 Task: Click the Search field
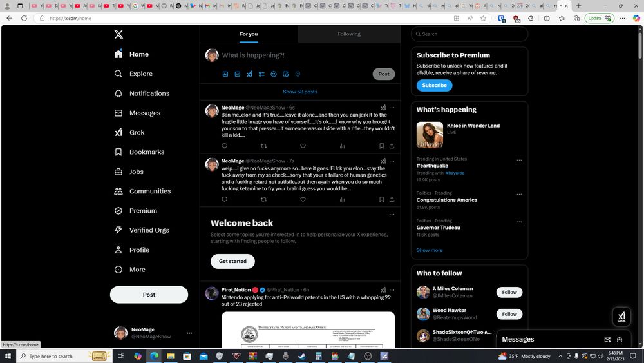coord(469,34)
